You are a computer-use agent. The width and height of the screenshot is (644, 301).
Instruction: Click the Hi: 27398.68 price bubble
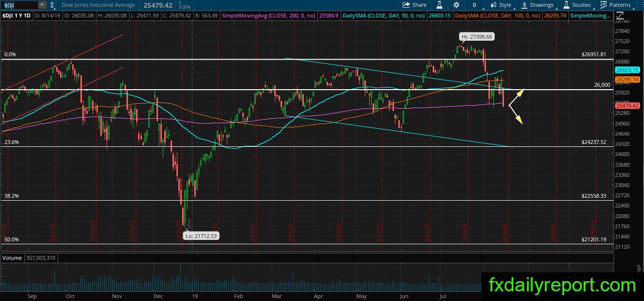[x=478, y=36]
